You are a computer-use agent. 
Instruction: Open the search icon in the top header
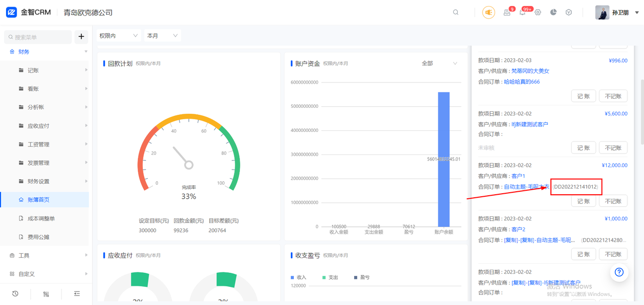click(456, 13)
